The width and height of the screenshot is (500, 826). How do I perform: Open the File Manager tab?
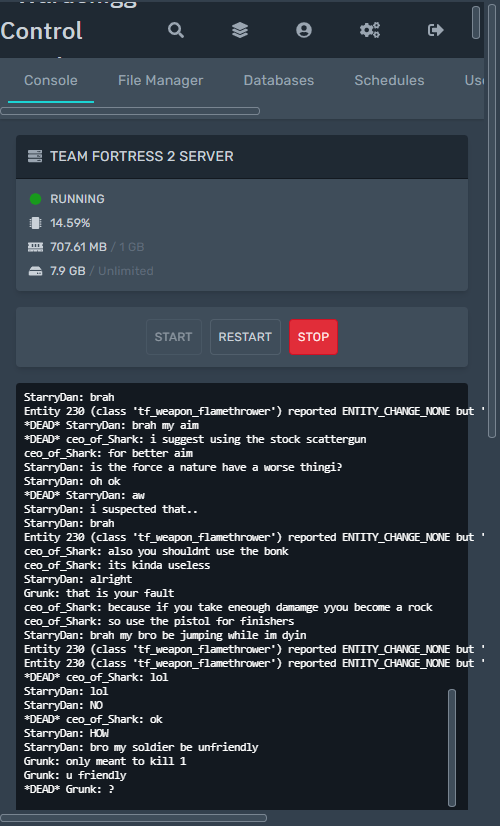click(161, 81)
